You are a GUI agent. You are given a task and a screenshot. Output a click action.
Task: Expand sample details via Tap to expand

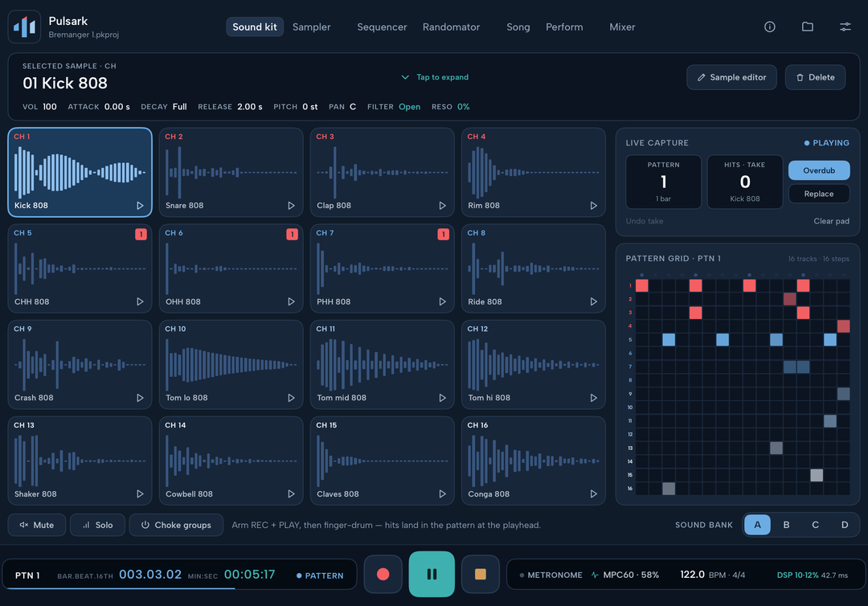coord(435,77)
